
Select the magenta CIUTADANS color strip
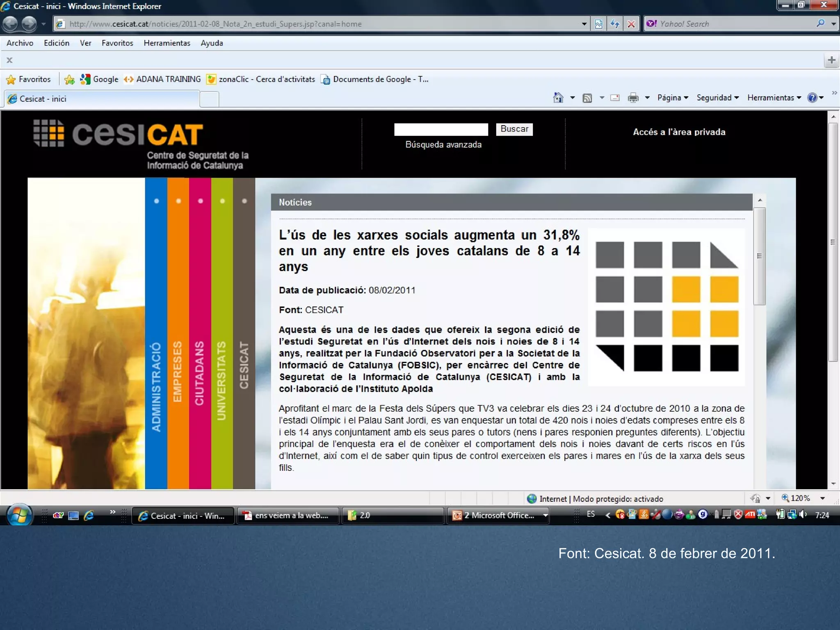point(200,332)
